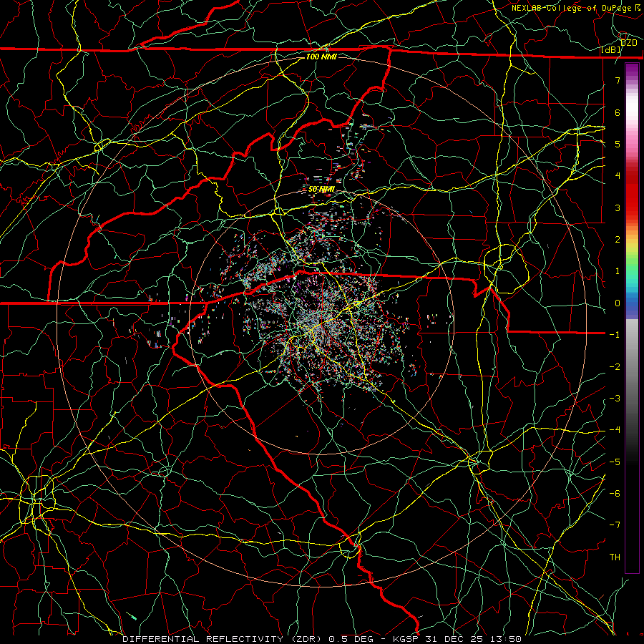Click the 2 dB scale label

(618, 240)
